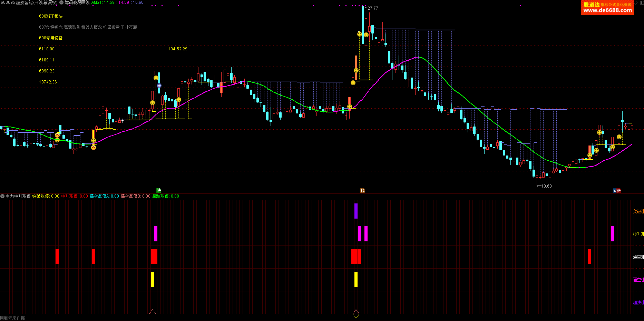Click the red 涨 marker icon
This screenshot has width=644, height=321.
tap(619, 190)
